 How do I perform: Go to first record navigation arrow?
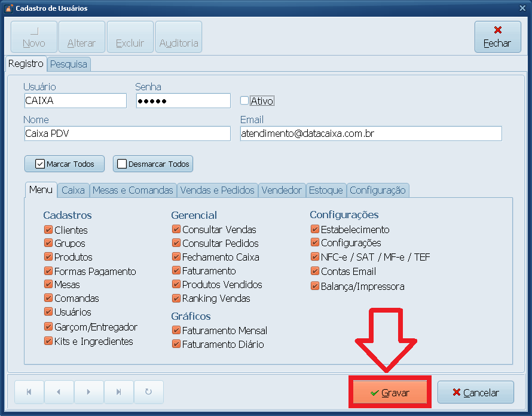tap(29, 392)
